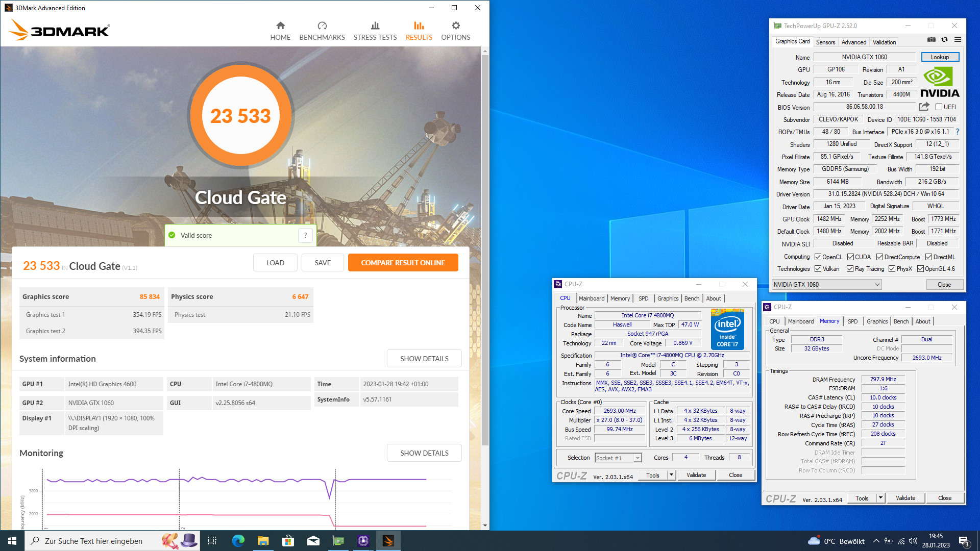Click the Intel Core i7 logo in CPU-Z
This screenshot has width=980, height=551.
click(x=727, y=329)
